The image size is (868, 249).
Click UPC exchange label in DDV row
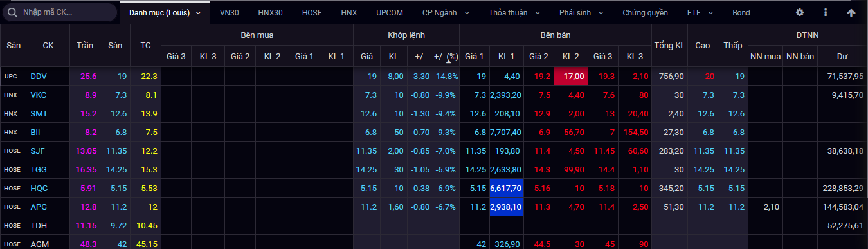(x=11, y=76)
